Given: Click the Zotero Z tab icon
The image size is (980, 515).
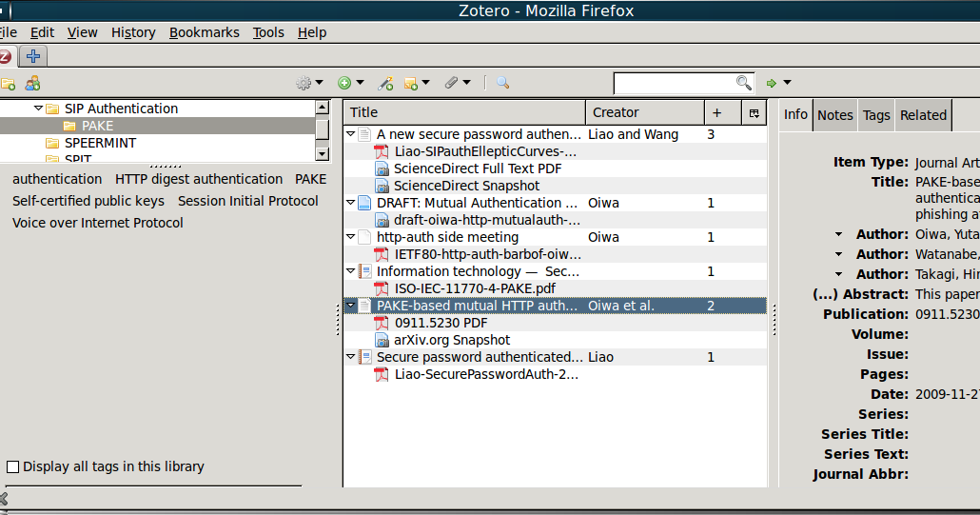Looking at the screenshot, I should 5,56.
